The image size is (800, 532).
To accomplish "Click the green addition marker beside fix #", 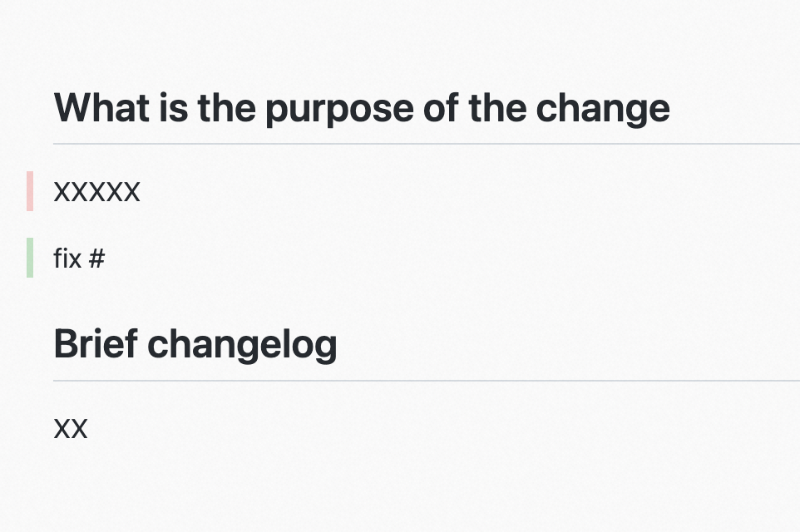I will coord(30,258).
